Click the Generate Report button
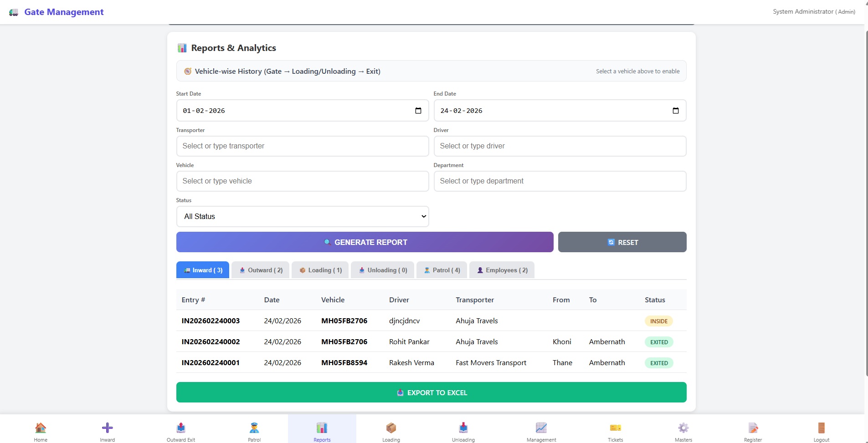The height and width of the screenshot is (443, 868). (365, 242)
